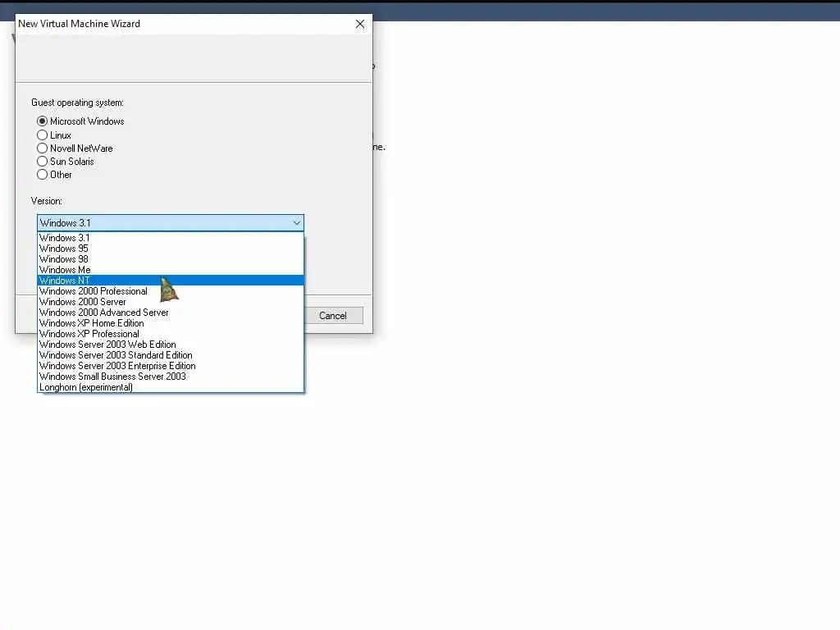The image size is (840, 630).
Task: Select Windows Small Business Server 2003
Action: tap(171, 377)
